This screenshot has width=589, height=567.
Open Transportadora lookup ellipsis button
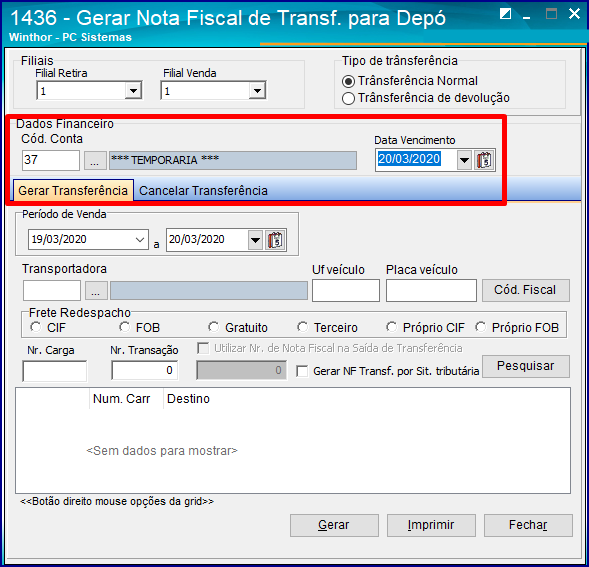click(96, 291)
